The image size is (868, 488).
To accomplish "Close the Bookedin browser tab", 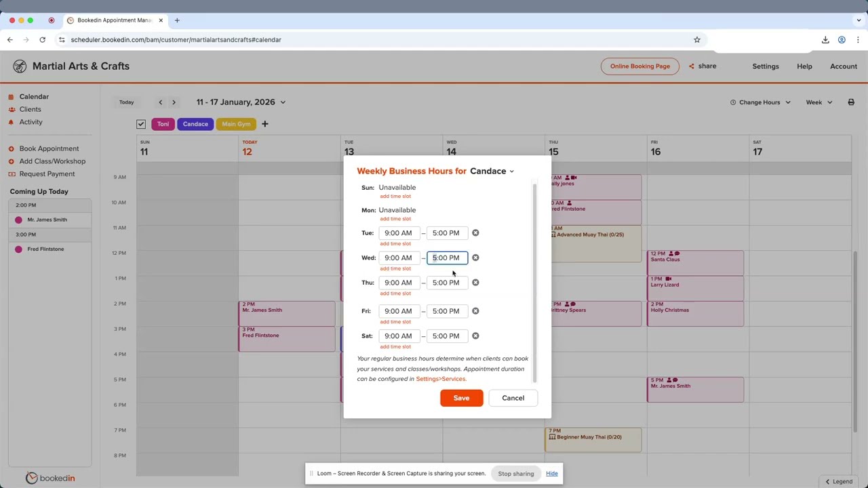I will [x=161, y=20].
